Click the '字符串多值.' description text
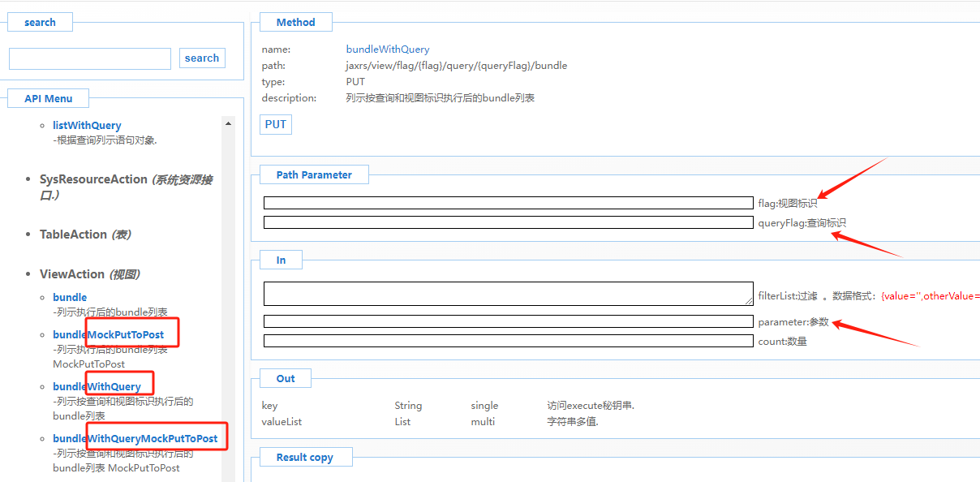This screenshot has width=980, height=482. pos(573,422)
